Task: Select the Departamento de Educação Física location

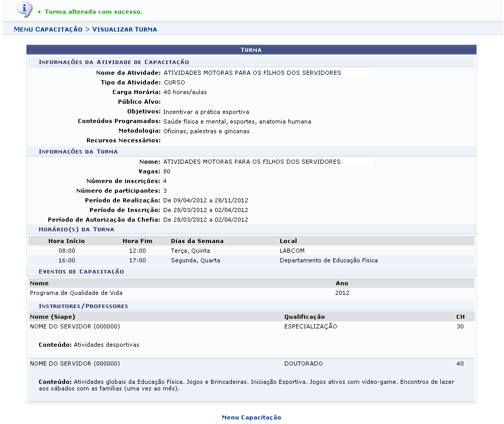Action: [x=329, y=260]
